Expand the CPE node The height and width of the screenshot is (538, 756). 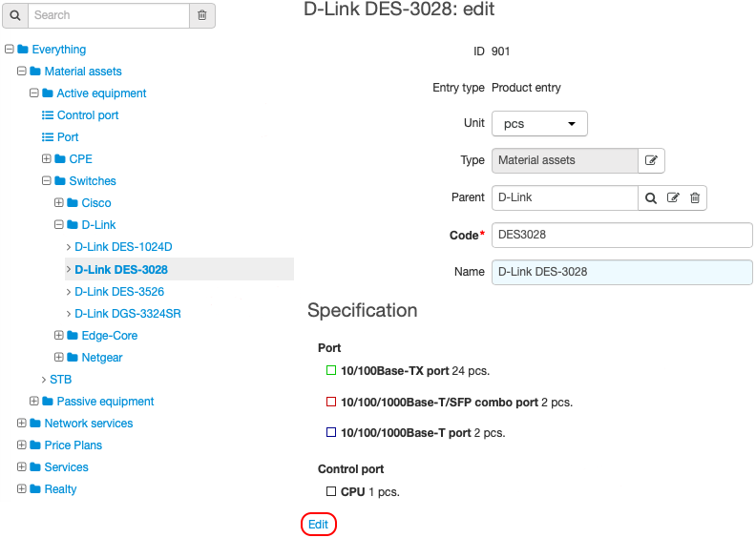[x=46, y=159]
